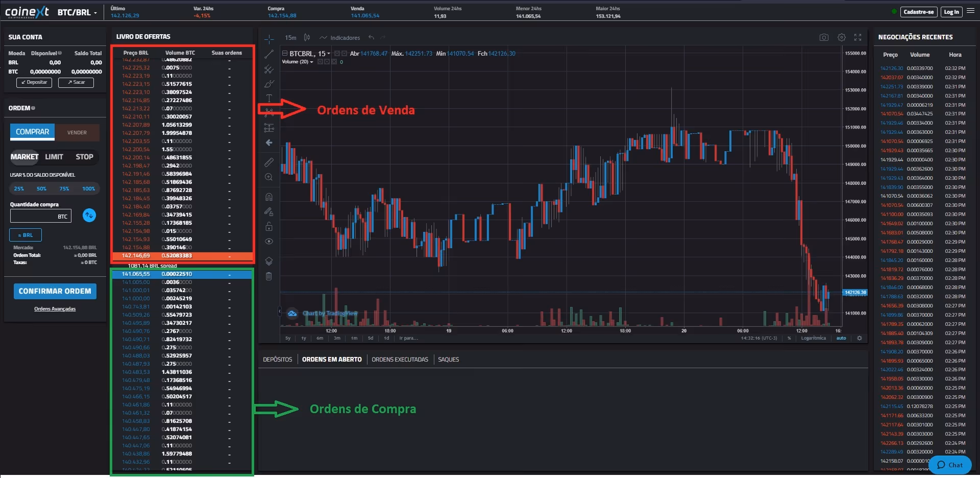Use 25% of available balance

19,188
